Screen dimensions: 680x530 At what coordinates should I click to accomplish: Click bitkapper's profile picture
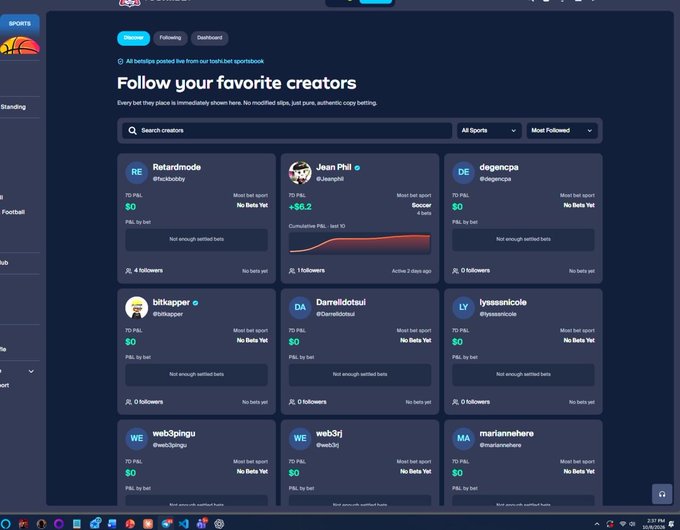137,308
